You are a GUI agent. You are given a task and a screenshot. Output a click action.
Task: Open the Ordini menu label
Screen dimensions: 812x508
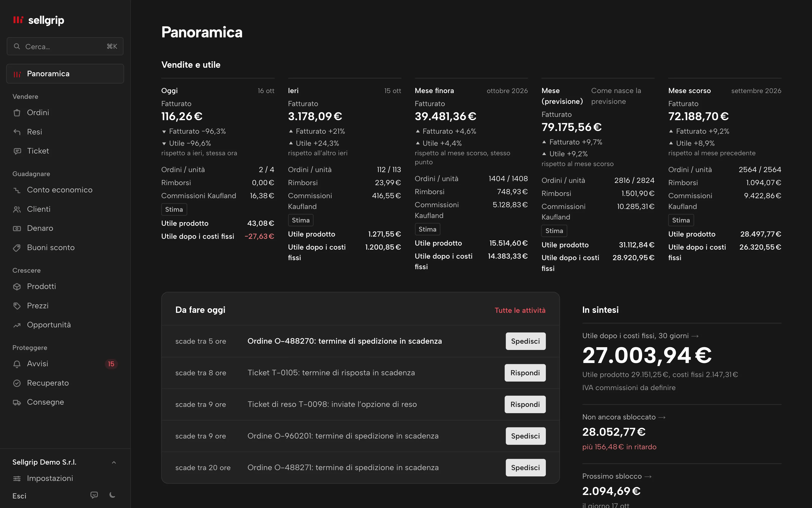[38, 113]
